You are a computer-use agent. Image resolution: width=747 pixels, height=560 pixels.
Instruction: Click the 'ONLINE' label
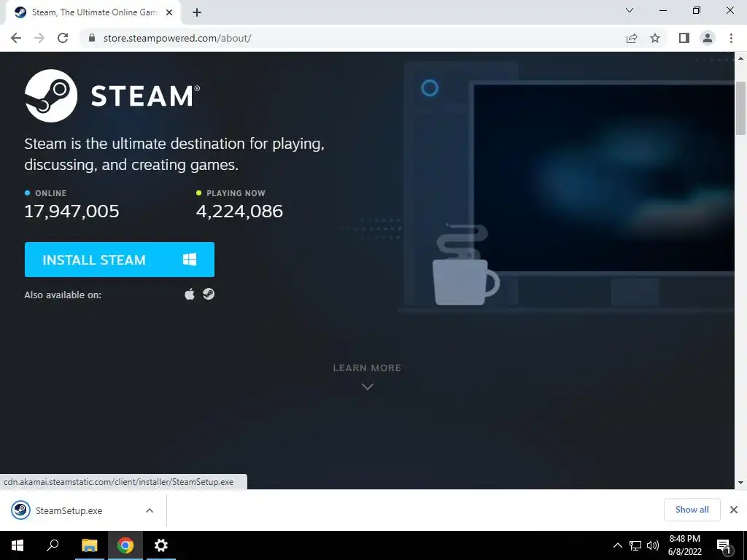coord(50,193)
